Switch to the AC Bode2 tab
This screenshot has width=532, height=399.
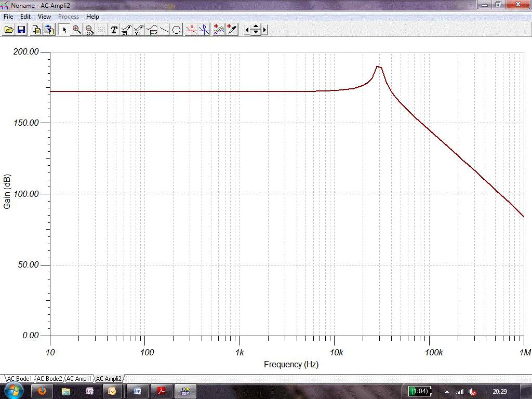click(x=49, y=378)
